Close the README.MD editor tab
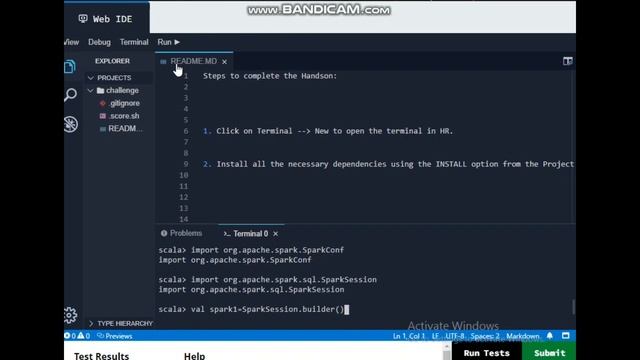The width and height of the screenshot is (640, 360). (224, 62)
